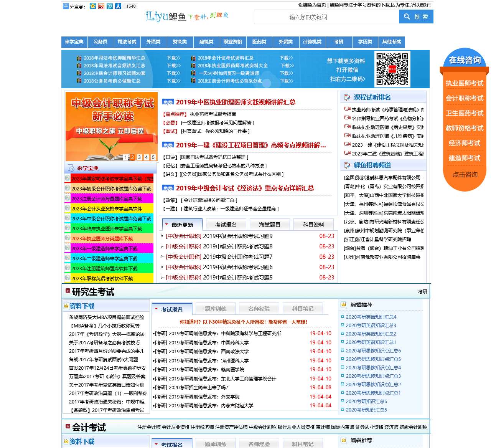Viewport: 491px width, 448px height.
Task: Open the 外语类 navigation menu
Action: tap(153, 42)
